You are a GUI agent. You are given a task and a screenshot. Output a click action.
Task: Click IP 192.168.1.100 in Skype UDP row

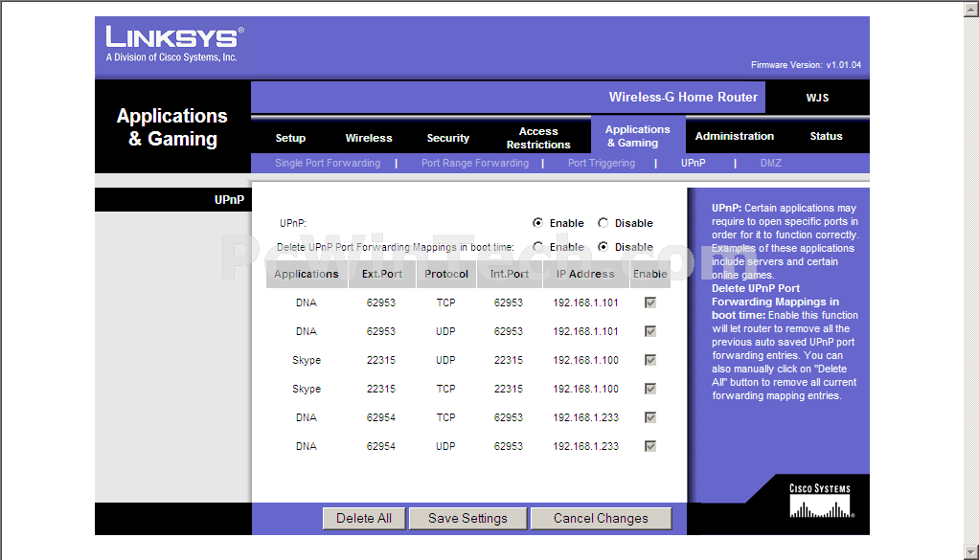point(585,360)
